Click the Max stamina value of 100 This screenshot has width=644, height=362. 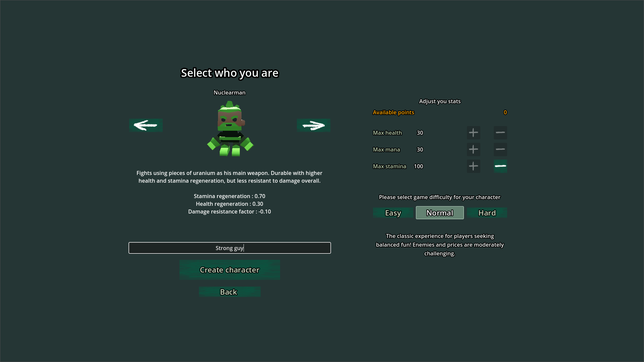tap(418, 166)
